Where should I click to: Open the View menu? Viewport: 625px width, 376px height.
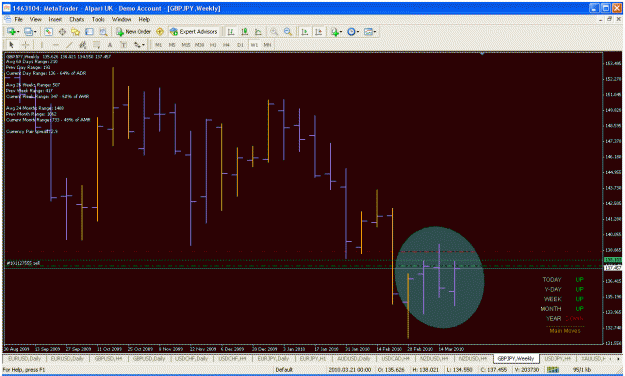tap(35, 19)
